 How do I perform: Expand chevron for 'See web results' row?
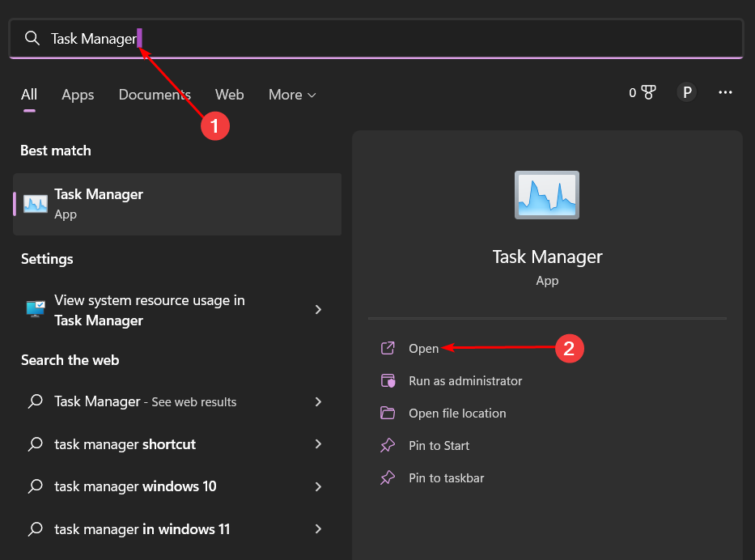(x=318, y=401)
